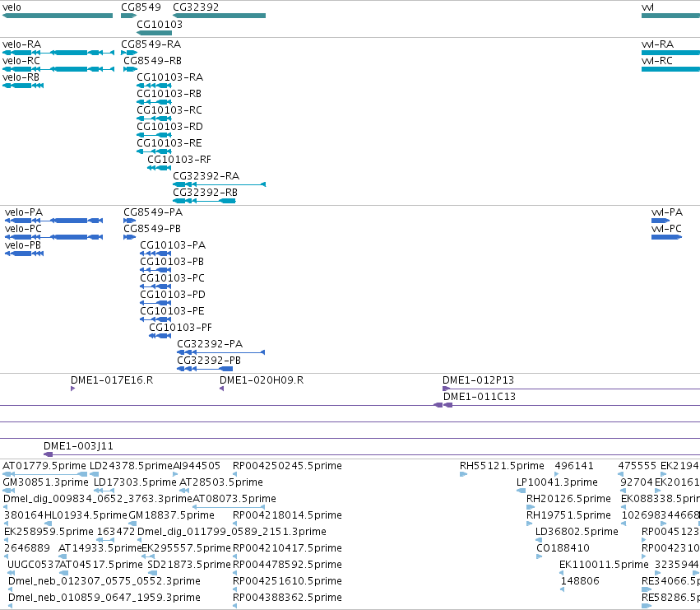Select the CG10103-PD protein label
This screenshot has width=700, height=610.
(x=173, y=295)
